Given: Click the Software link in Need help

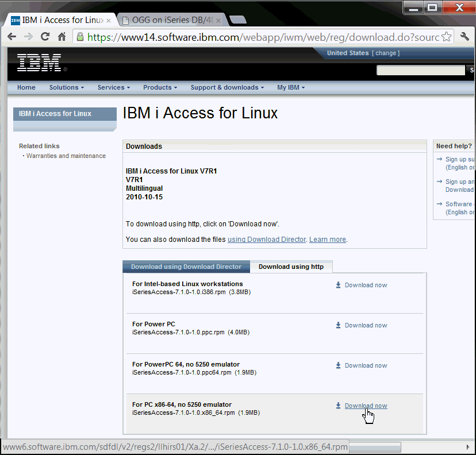Looking at the screenshot, I should coord(459,208).
